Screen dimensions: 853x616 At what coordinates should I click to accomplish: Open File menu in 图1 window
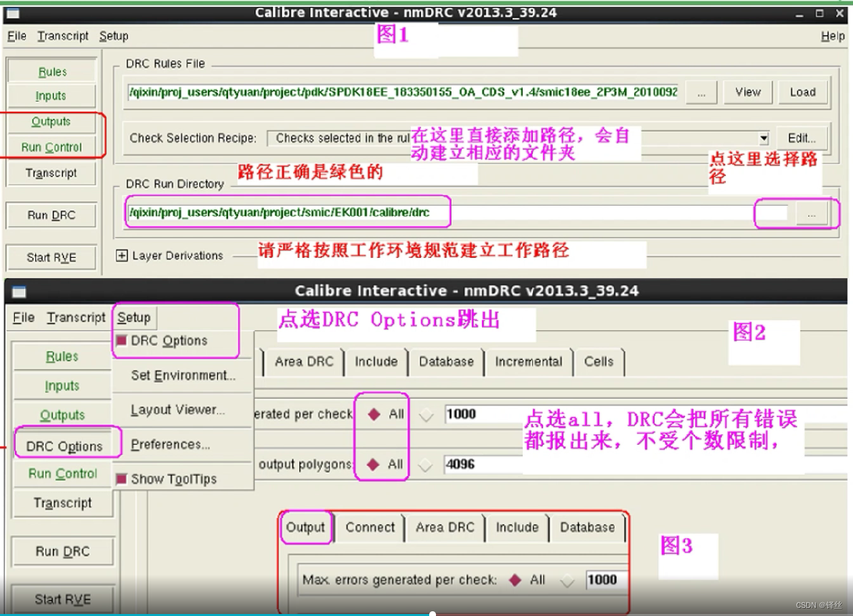(17, 36)
